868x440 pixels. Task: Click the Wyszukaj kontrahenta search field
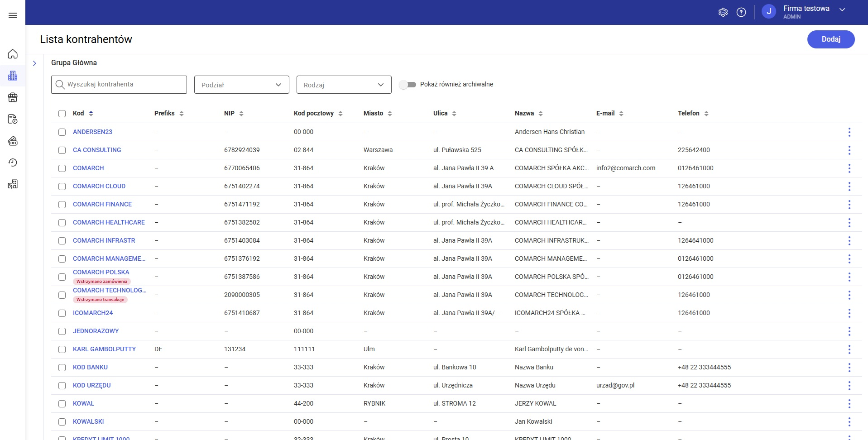[119, 85]
